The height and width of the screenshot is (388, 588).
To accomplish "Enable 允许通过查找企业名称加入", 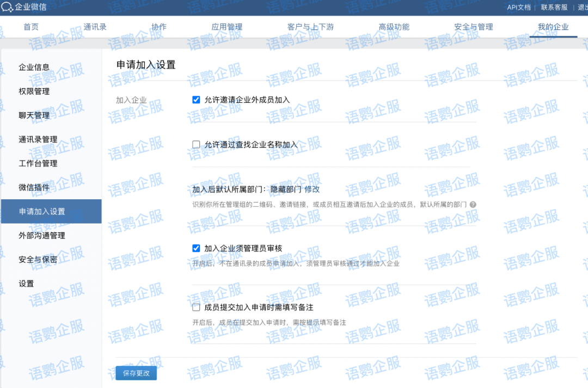I will pyautogui.click(x=196, y=144).
